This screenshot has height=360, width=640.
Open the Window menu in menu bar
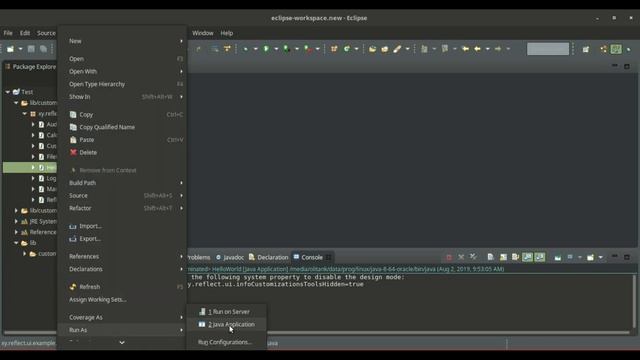203,33
